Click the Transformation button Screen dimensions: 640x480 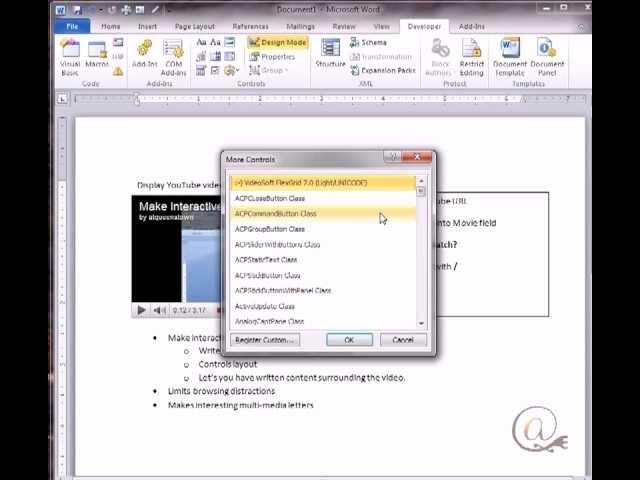[381, 57]
